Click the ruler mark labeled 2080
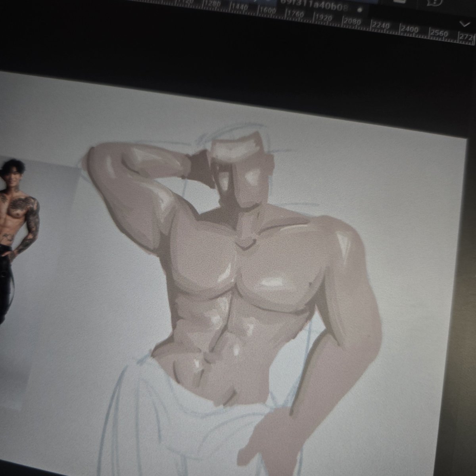 coord(351,22)
